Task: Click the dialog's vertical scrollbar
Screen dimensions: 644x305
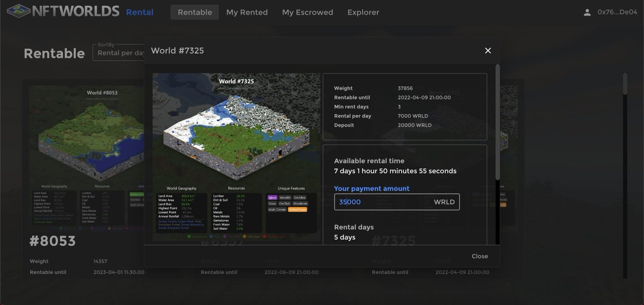Action: pos(497,122)
